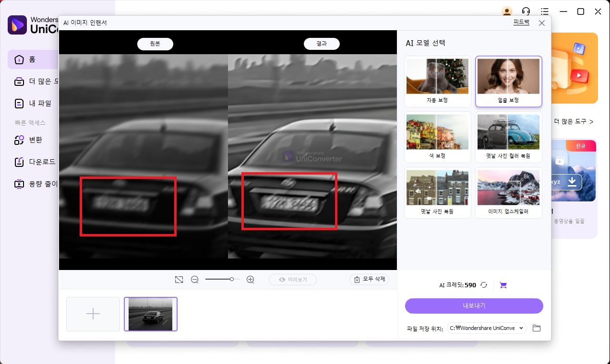Open the main window menu list icon
The height and width of the screenshot is (364, 610).
[x=545, y=12]
